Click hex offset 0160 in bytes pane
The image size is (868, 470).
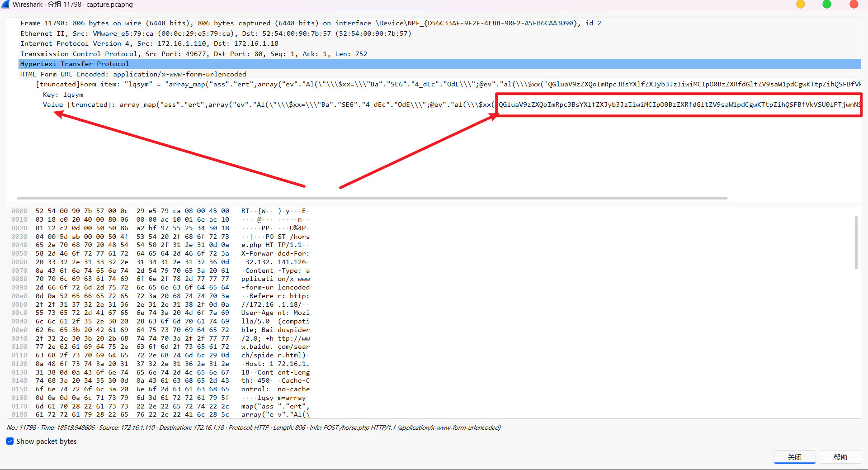(19, 398)
